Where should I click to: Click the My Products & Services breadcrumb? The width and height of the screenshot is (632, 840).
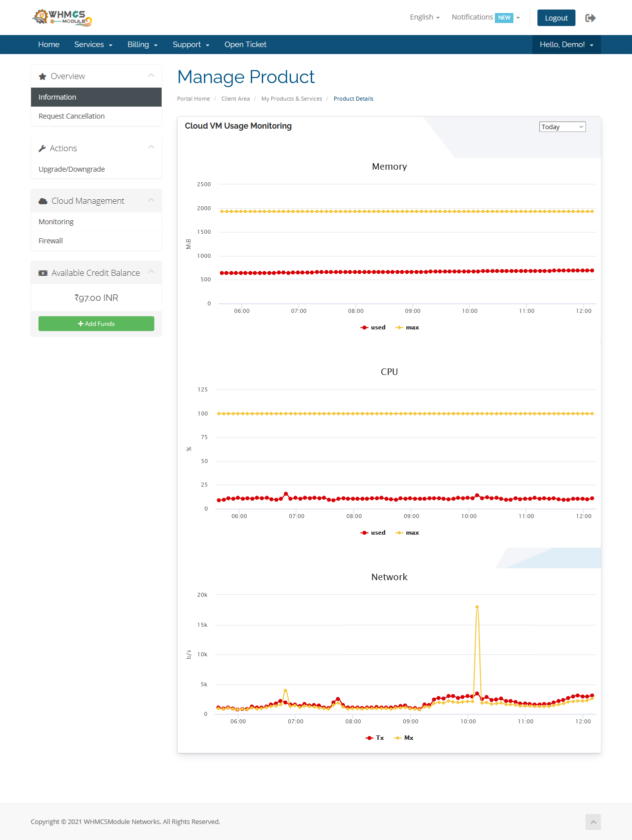pos(291,99)
